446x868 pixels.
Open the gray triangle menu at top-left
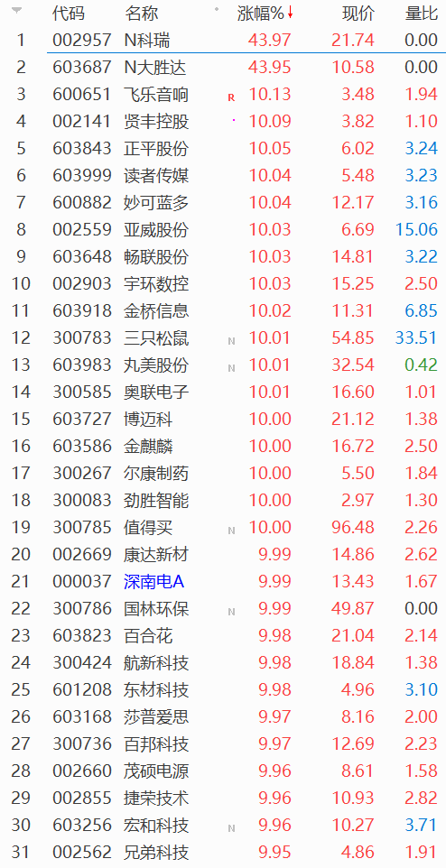(17, 11)
